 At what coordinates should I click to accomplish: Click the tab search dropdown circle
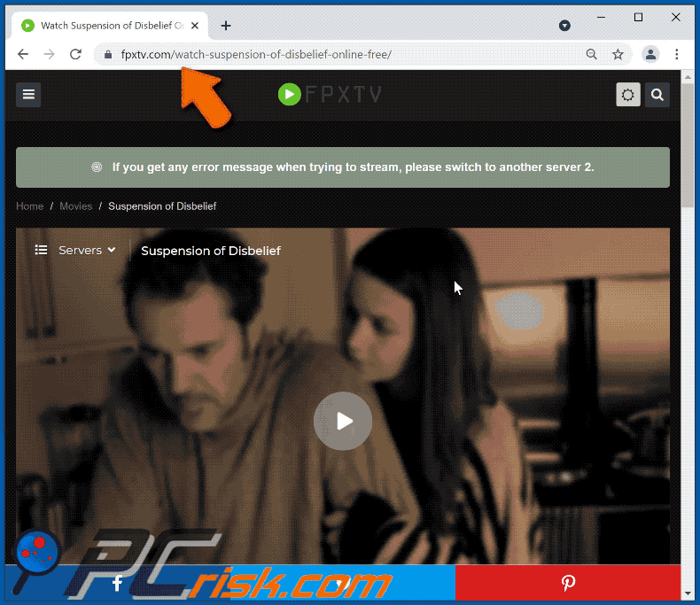[x=564, y=26]
